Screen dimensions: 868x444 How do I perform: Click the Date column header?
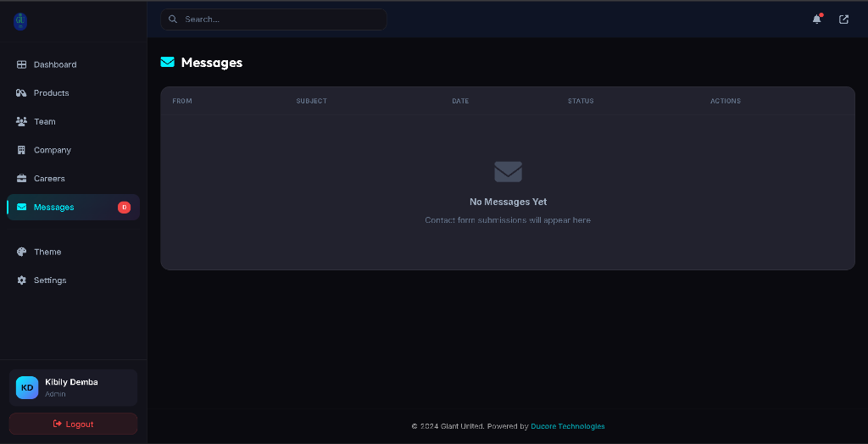(x=460, y=101)
